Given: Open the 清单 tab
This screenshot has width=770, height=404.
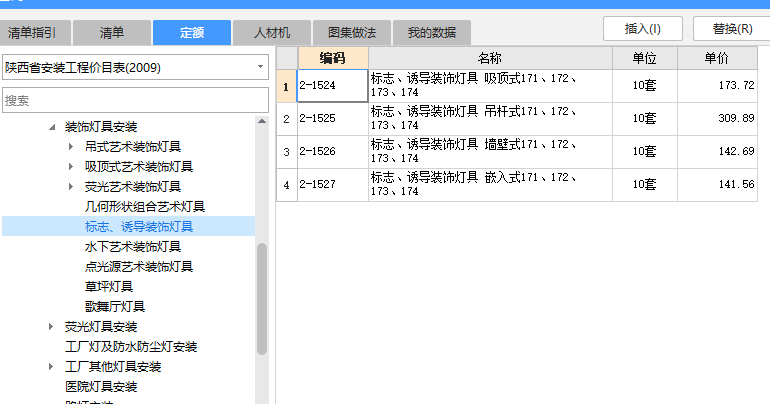Looking at the screenshot, I should (112, 33).
